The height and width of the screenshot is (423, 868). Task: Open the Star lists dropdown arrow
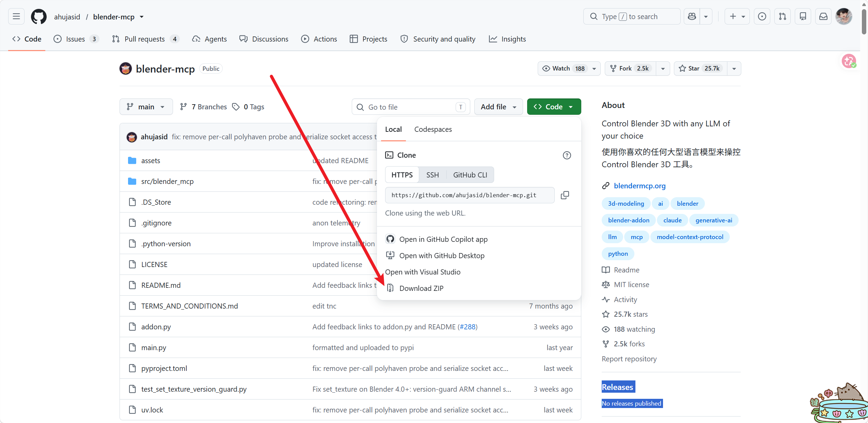734,68
